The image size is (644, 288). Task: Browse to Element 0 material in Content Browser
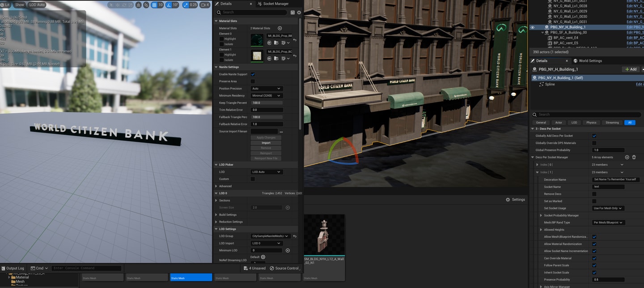coord(276,43)
